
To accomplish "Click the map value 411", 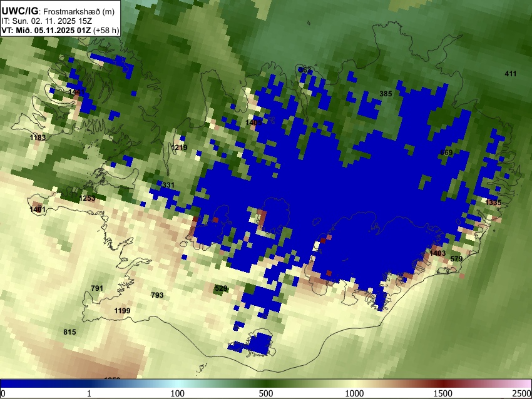I will (510, 74).
